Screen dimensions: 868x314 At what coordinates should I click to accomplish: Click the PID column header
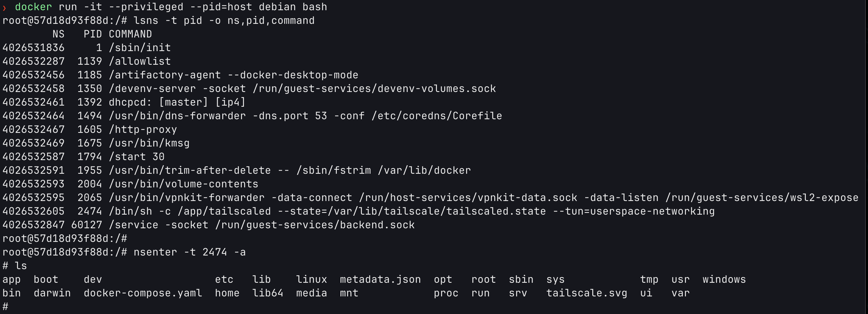click(93, 34)
